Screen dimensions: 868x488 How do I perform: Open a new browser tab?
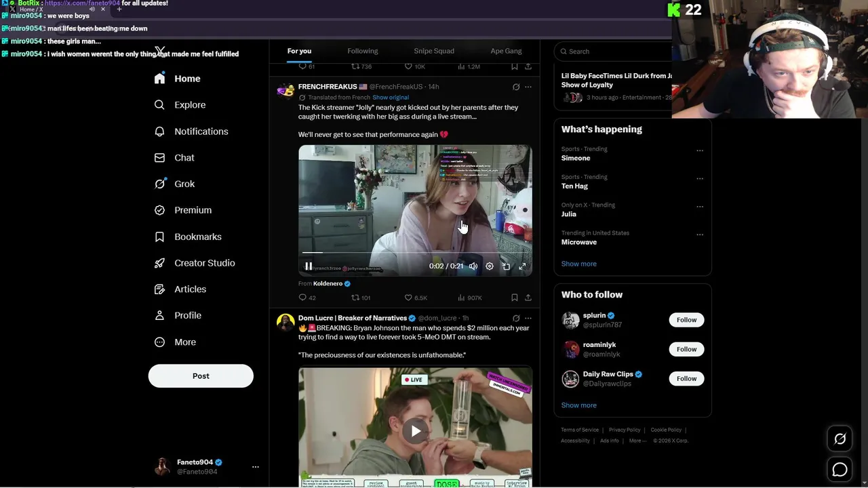pos(119,9)
